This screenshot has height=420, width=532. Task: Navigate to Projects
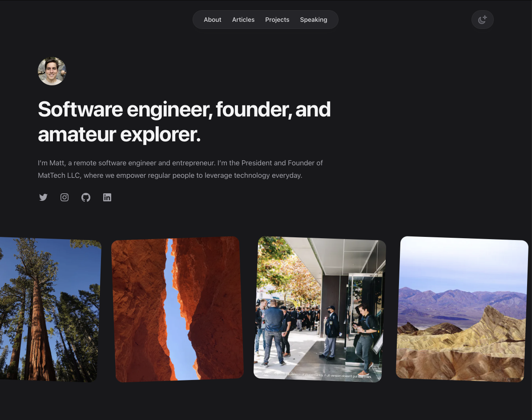point(277,20)
